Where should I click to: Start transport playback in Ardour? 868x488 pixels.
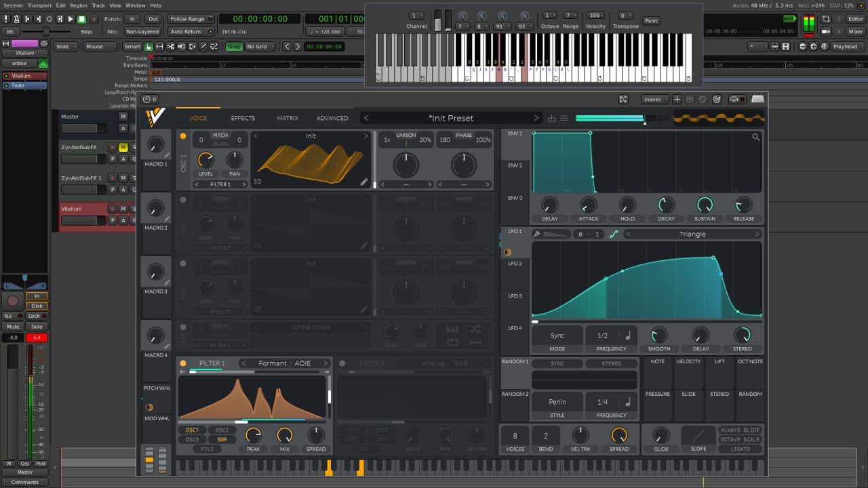point(71,19)
